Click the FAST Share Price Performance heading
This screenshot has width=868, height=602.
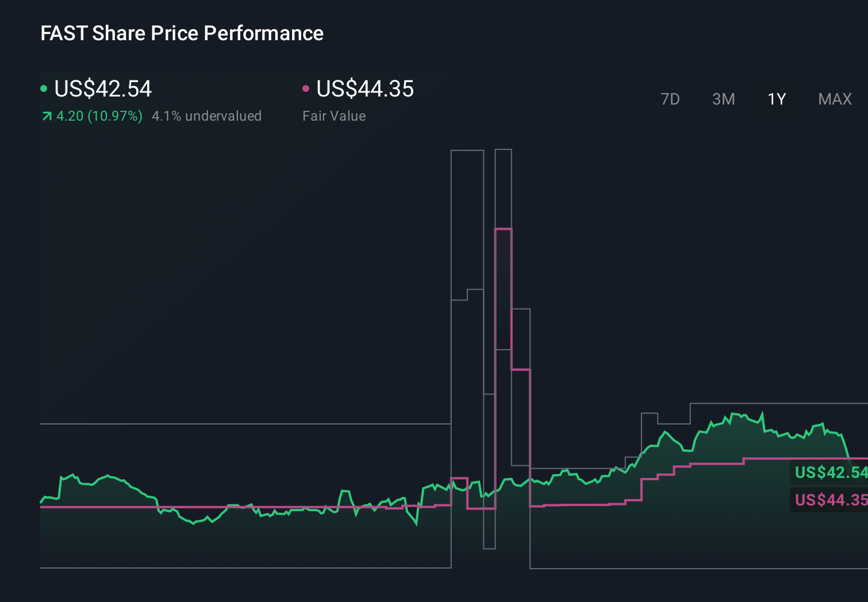point(182,33)
